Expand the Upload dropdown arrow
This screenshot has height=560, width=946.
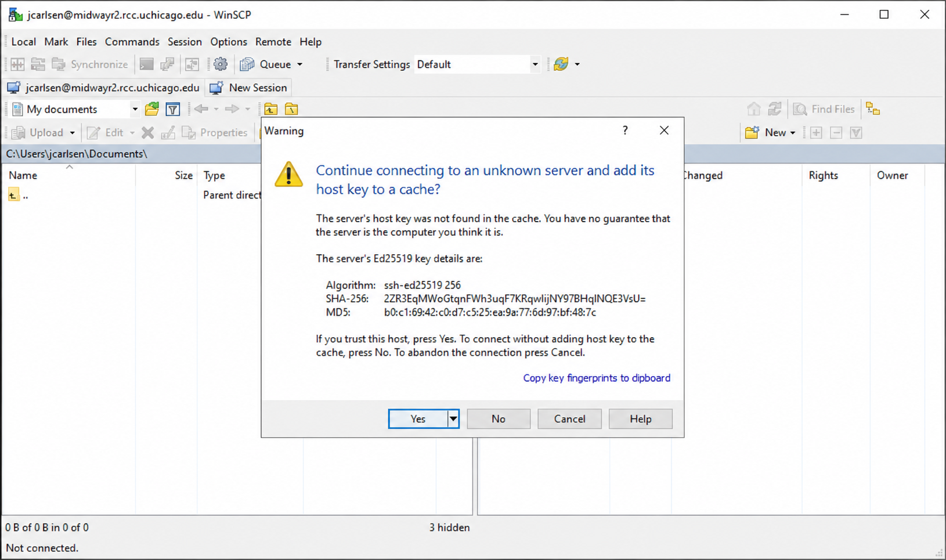coord(73,133)
